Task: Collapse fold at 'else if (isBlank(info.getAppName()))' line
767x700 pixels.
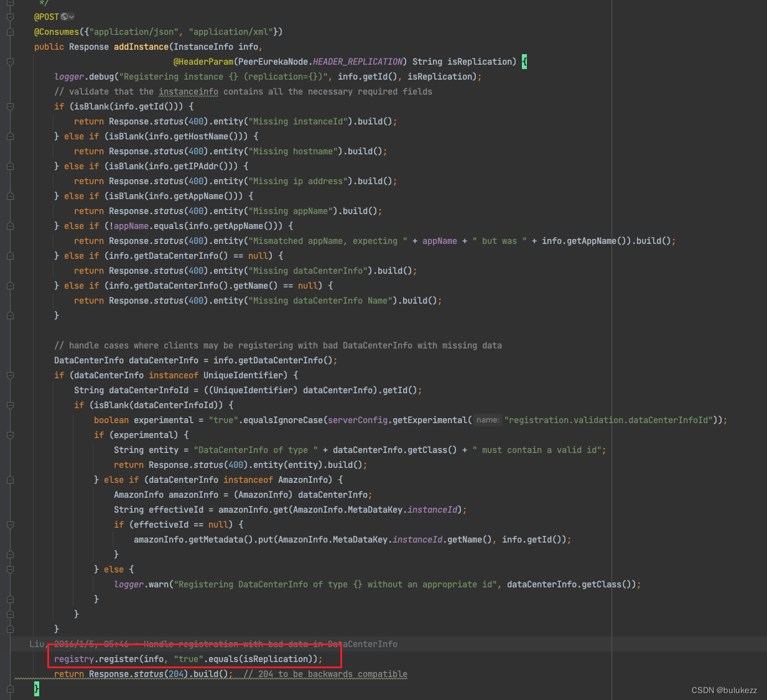Action: click(x=10, y=196)
